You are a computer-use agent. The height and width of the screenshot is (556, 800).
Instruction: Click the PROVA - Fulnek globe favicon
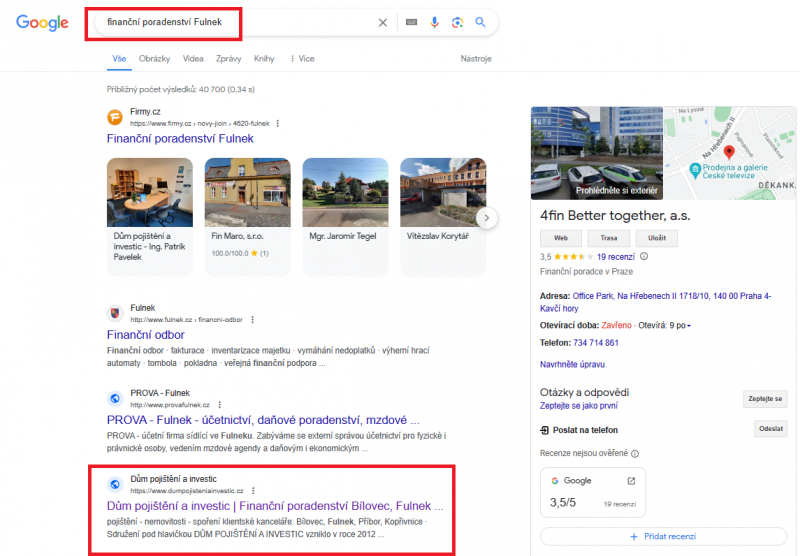tap(115, 398)
